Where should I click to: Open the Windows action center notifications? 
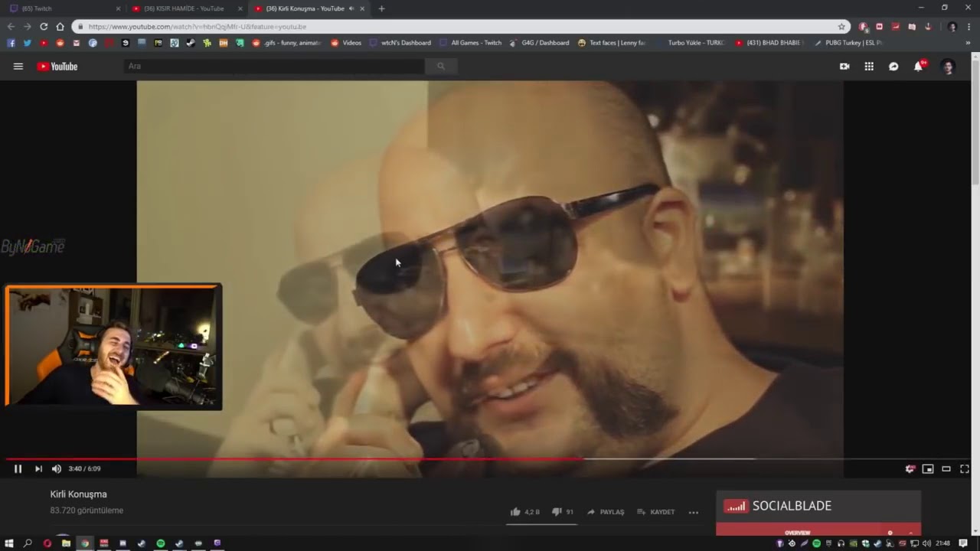pos(963,543)
